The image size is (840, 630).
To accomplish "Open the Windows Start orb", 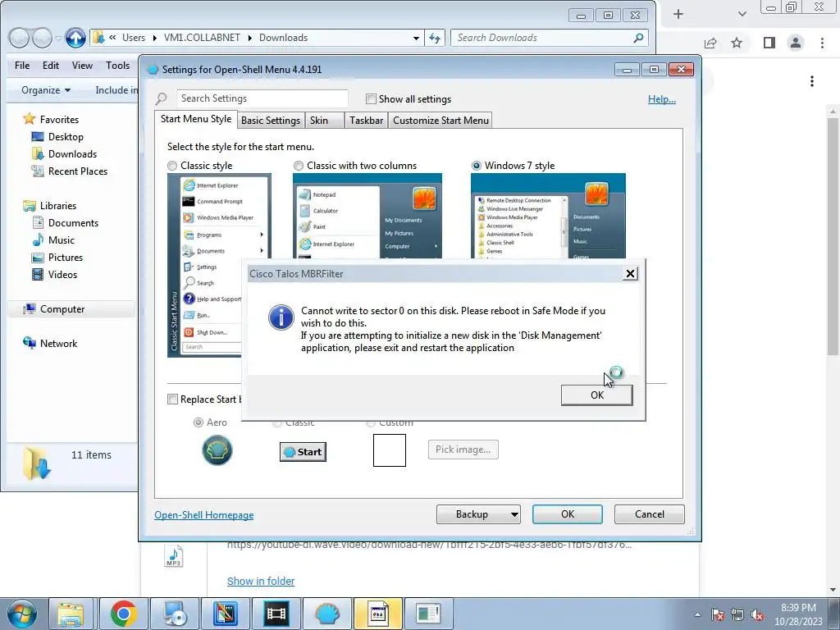I will [x=22, y=614].
